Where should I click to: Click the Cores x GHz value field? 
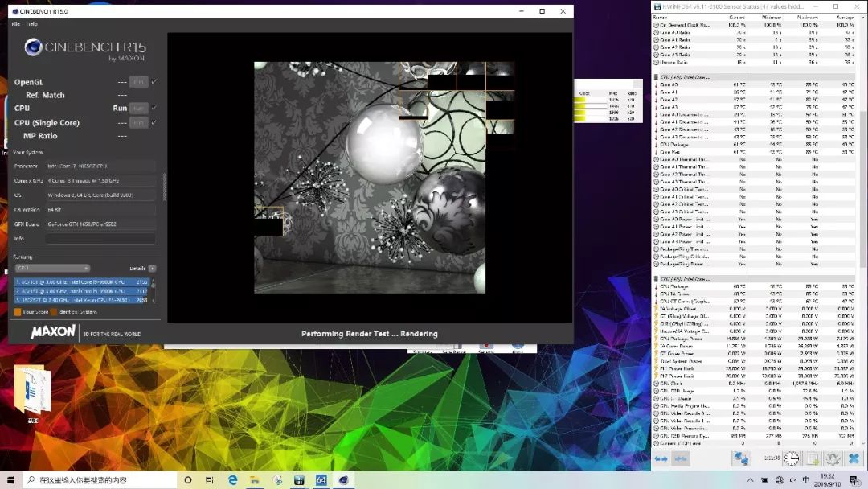click(x=100, y=180)
